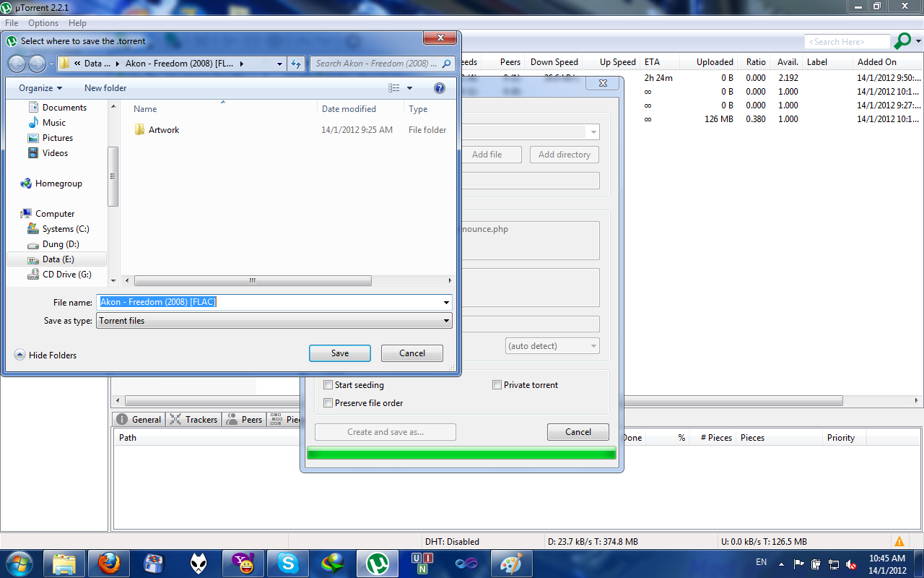The image size is (924, 578).
Task: Collapse folders with Hide Folders
Action: coord(45,355)
